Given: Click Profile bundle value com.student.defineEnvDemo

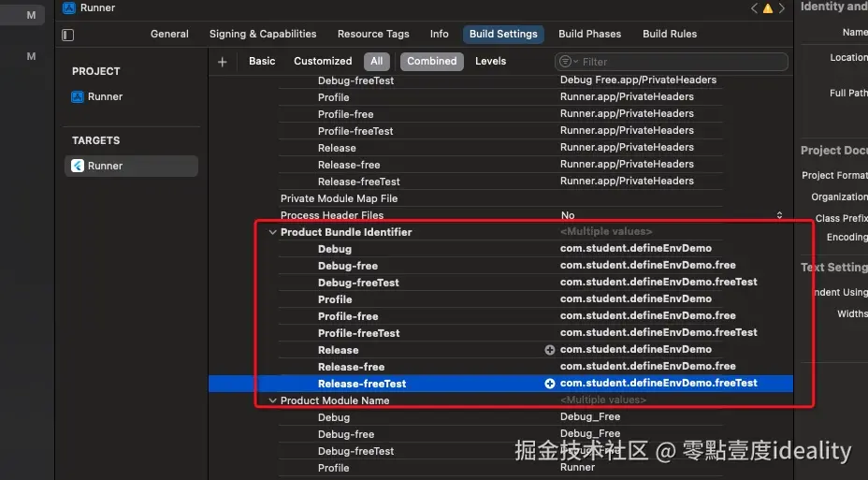Looking at the screenshot, I should click(635, 299).
